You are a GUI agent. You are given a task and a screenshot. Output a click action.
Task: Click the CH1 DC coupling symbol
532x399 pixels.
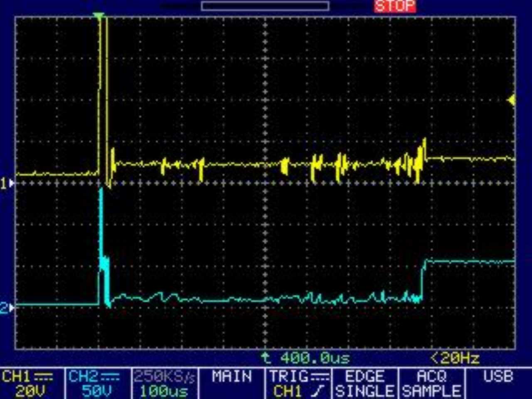click(43, 377)
